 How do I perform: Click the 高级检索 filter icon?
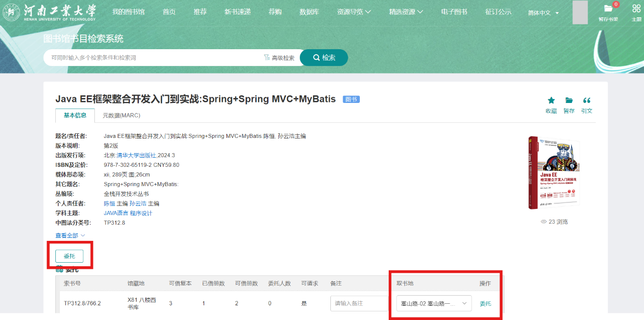pyautogui.click(x=266, y=58)
